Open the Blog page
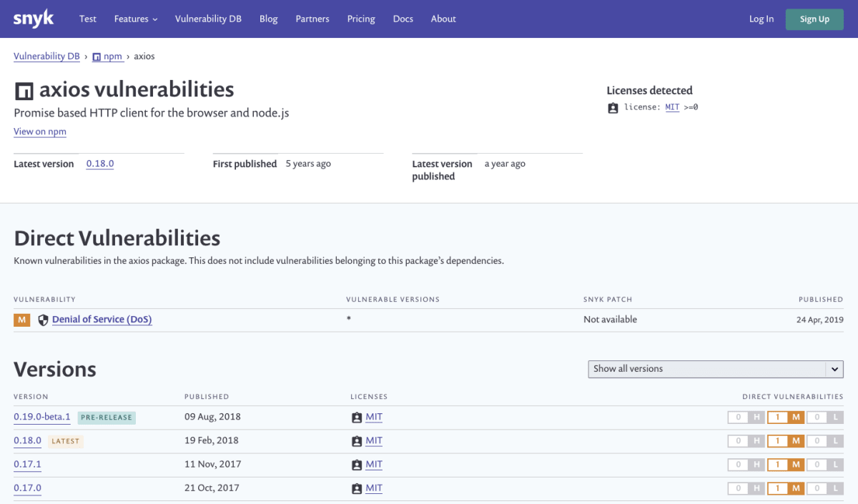The width and height of the screenshot is (858, 504). pos(269,19)
